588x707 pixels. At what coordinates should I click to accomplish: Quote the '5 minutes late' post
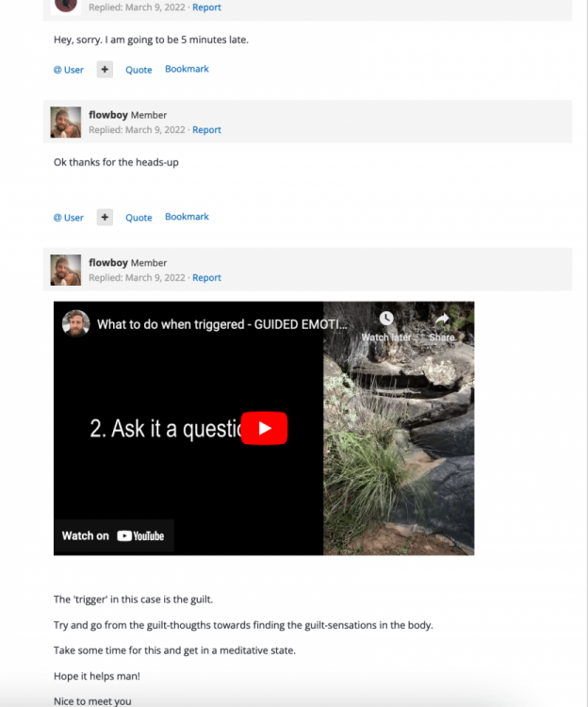coord(139,70)
